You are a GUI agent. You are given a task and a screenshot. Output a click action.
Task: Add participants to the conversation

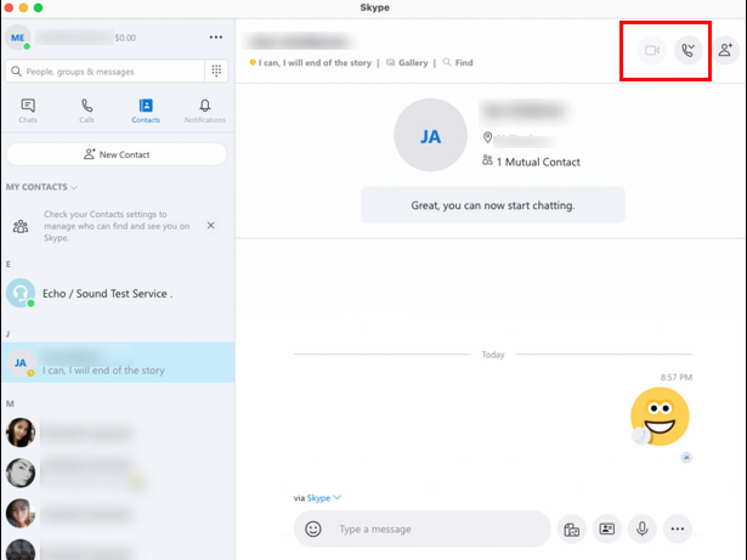(x=725, y=51)
